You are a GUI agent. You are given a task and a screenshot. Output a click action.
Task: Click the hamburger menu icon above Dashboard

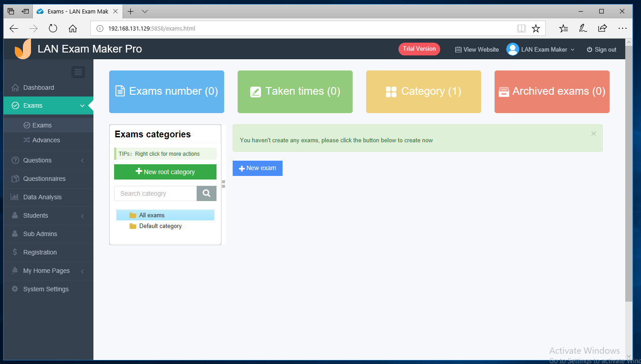pyautogui.click(x=77, y=72)
